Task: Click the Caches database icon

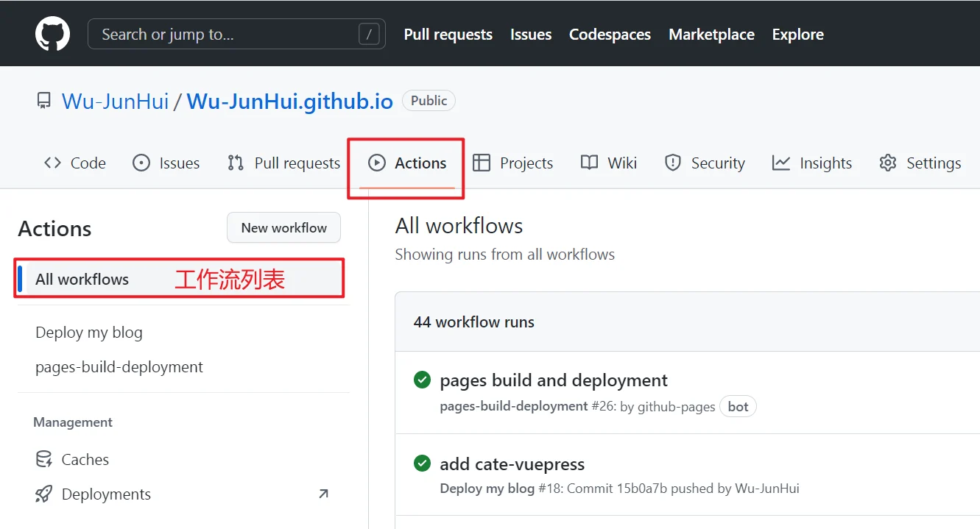Action: pyautogui.click(x=44, y=459)
